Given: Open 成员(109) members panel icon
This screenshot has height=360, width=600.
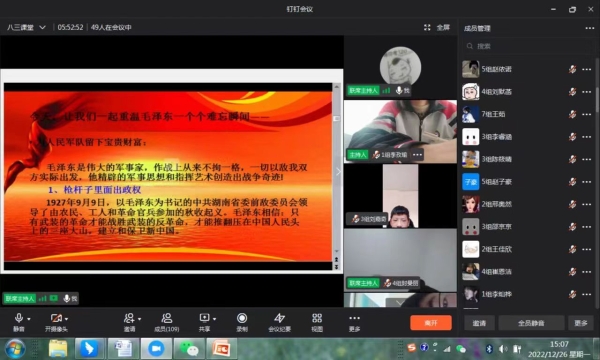Looking at the screenshot, I should pyautogui.click(x=166, y=318).
